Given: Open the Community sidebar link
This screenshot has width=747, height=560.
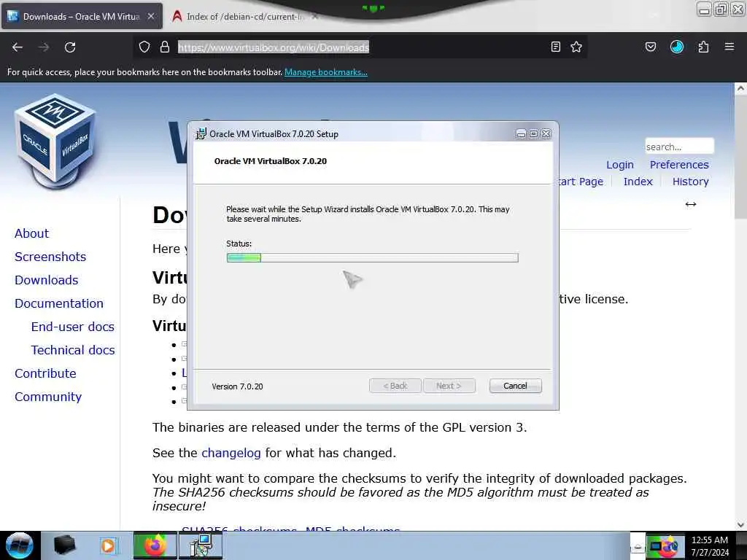Looking at the screenshot, I should click(x=48, y=397).
